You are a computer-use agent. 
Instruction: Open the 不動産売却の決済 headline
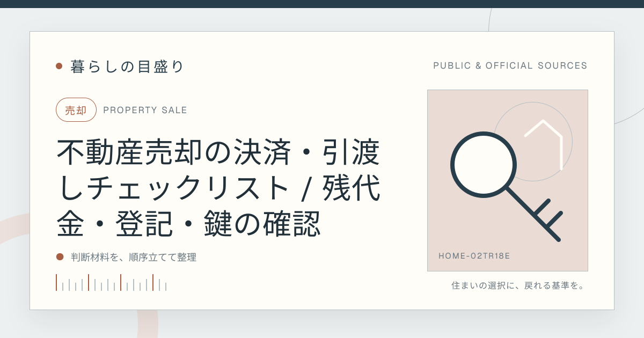(219, 188)
